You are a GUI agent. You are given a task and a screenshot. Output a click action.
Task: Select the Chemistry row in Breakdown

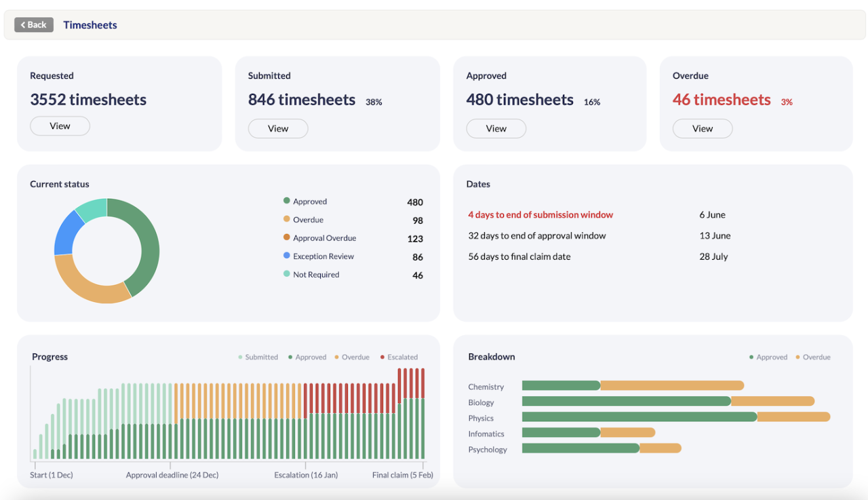[x=486, y=386]
